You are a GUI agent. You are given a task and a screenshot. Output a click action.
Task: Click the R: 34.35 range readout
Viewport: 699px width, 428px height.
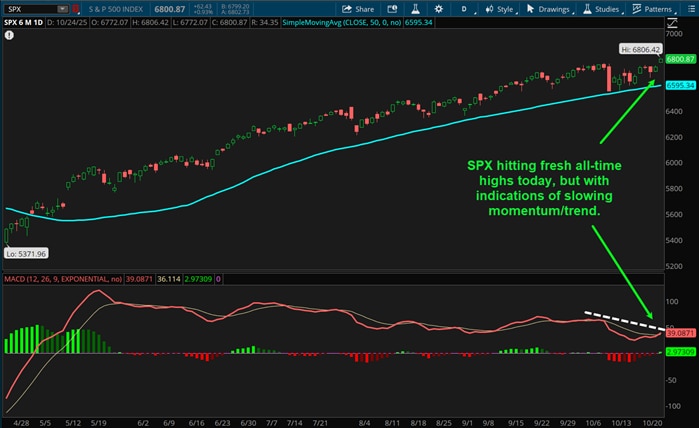click(x=265, y=22)
